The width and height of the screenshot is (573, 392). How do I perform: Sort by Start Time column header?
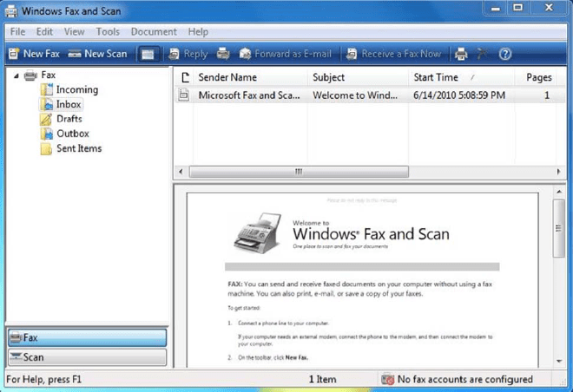462,77
